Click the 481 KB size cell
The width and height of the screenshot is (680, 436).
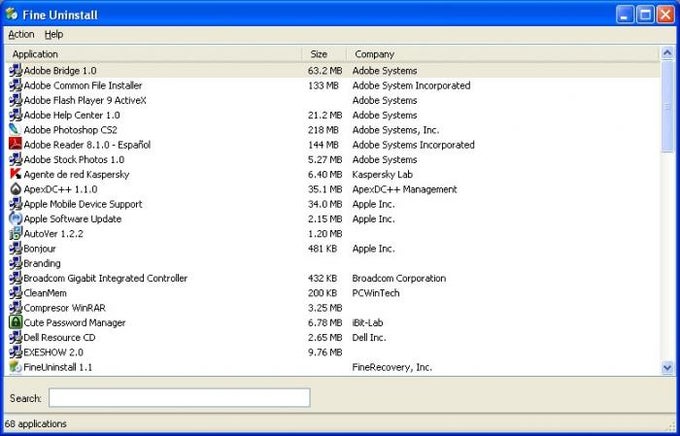click(322, 248)
